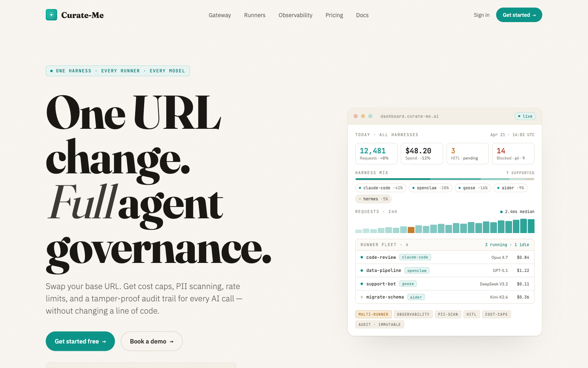This screenshot has width=588, height=368.
Task: Click the Book a demo button
Action: 151,341
